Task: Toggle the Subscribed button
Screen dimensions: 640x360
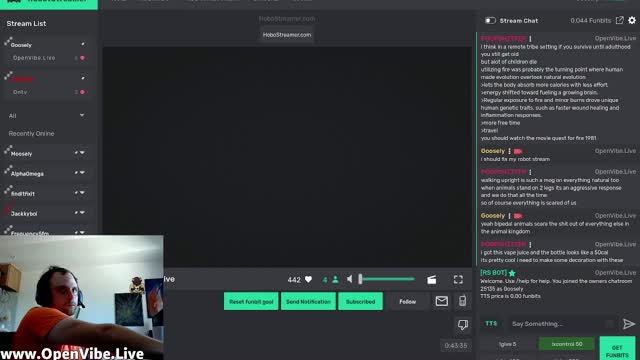Action: (x=360, y=301)
